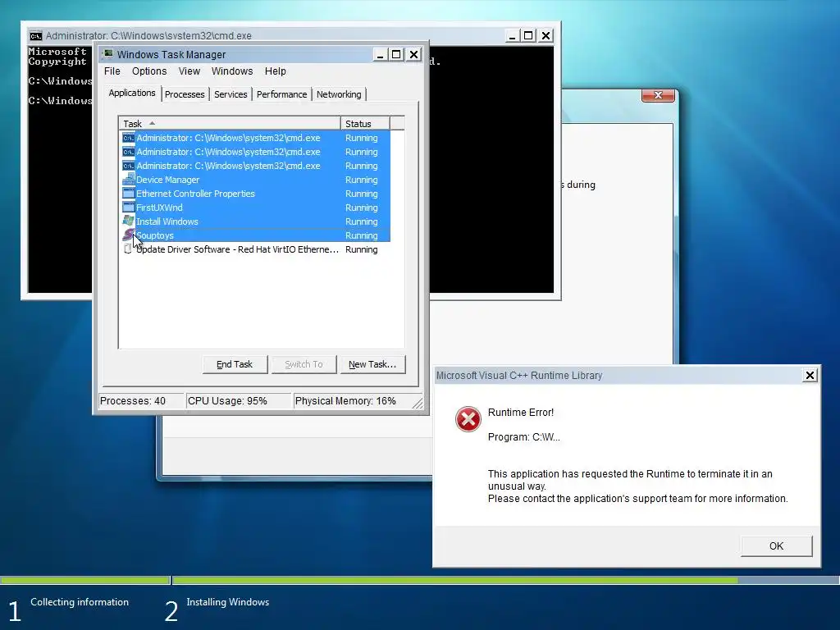
Task: Switch to the Networking tab
Action: pos(339,94)
